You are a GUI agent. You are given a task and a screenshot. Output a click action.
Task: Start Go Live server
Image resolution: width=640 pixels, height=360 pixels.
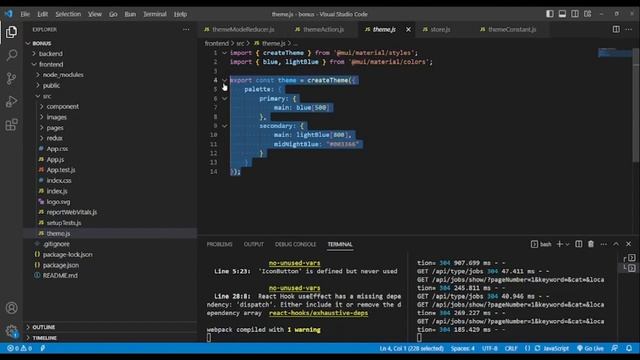(x=590, y=348)
